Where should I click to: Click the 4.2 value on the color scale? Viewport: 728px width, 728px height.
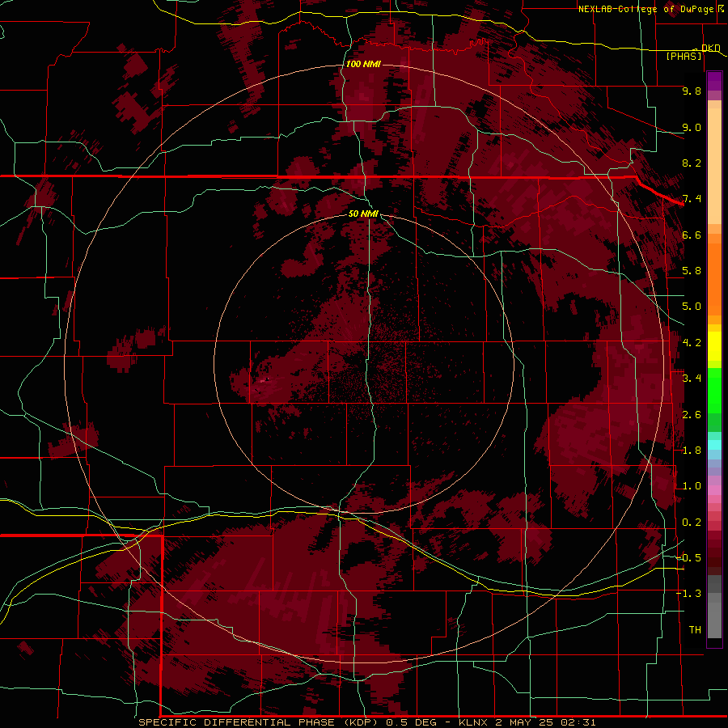pyautogui.click(x=692, y=343)
